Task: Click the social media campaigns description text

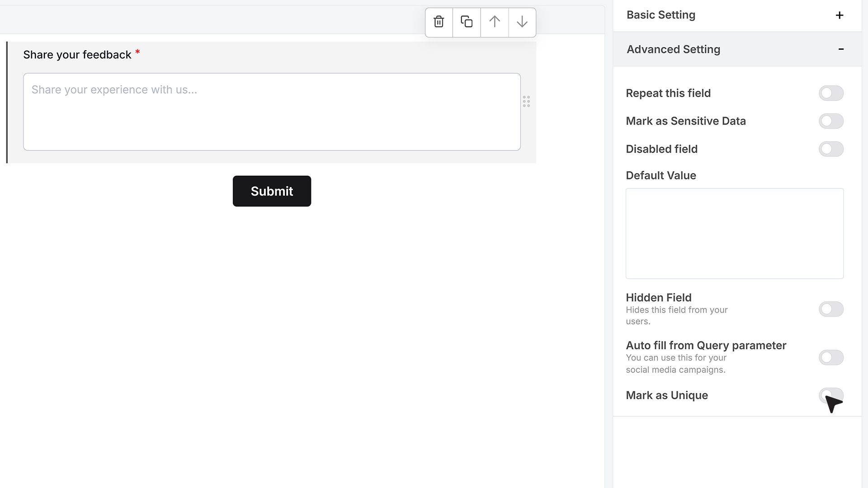Action: 676,364
